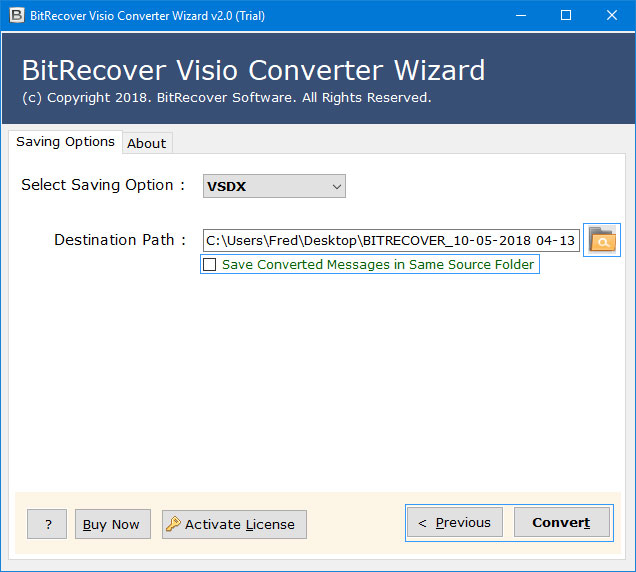Open help with the question mark button

coord(47,524)
